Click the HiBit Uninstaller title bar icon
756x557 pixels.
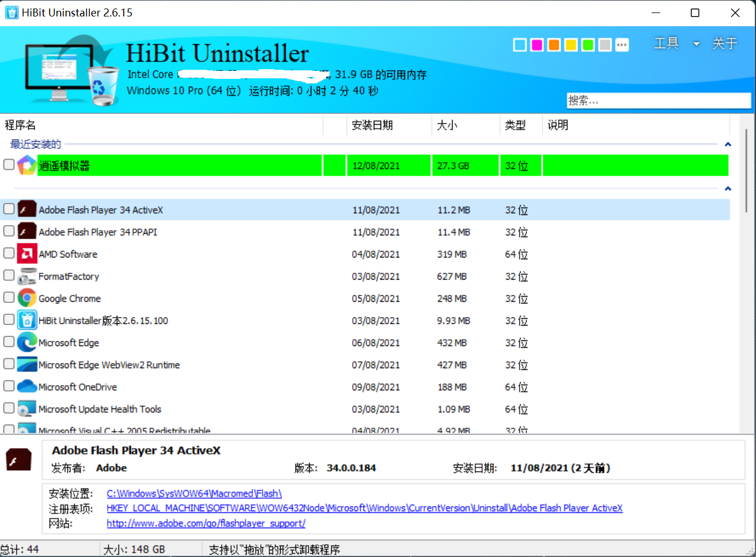coord(11,12)
